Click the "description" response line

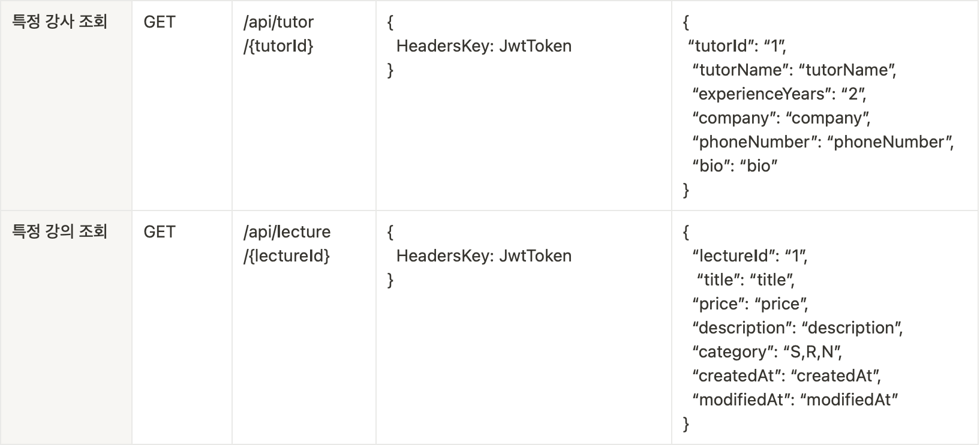pyautogui.click(x=798, y=328)
